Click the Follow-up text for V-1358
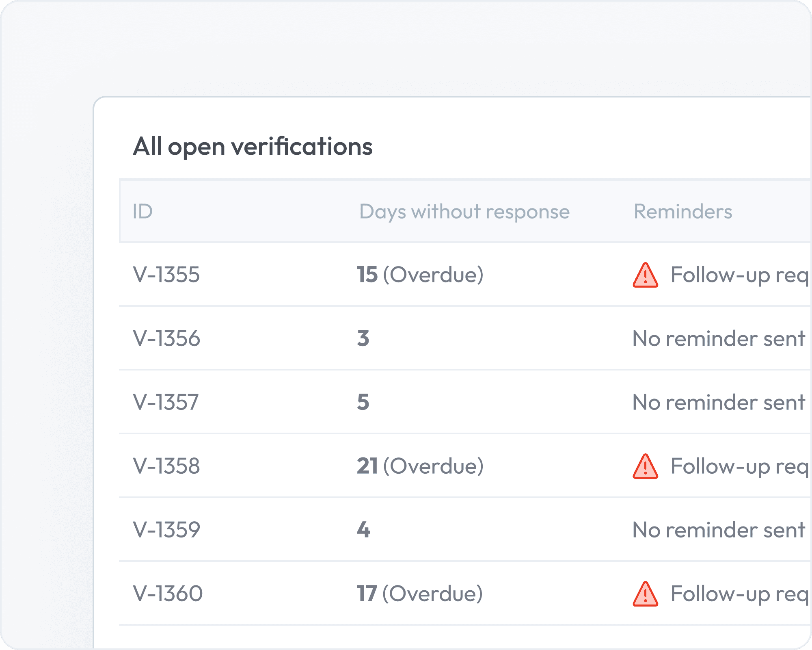Viewport: 812px width, 650px height. pos(740,467)
